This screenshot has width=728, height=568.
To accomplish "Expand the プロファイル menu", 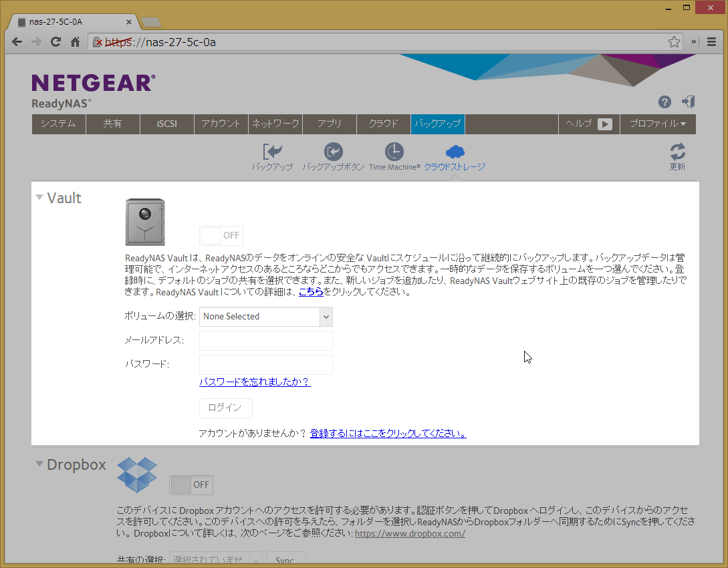I will [x=658, y=124].
